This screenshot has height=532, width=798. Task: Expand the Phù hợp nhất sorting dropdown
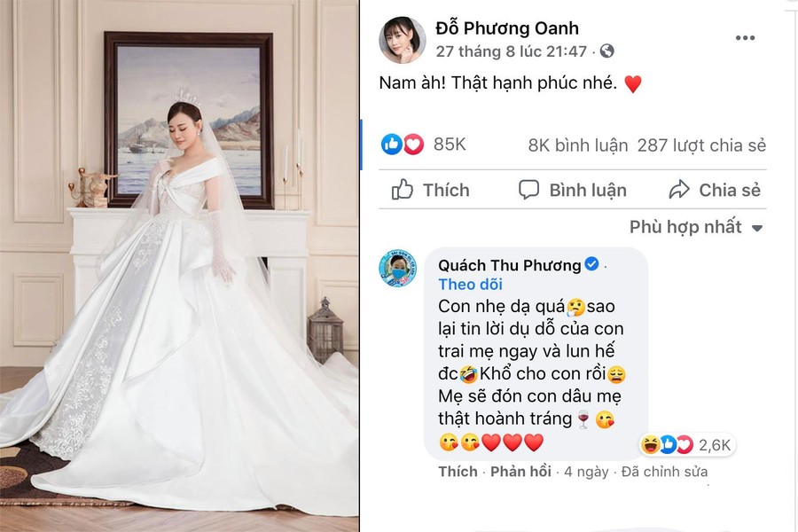pos(697,227)
